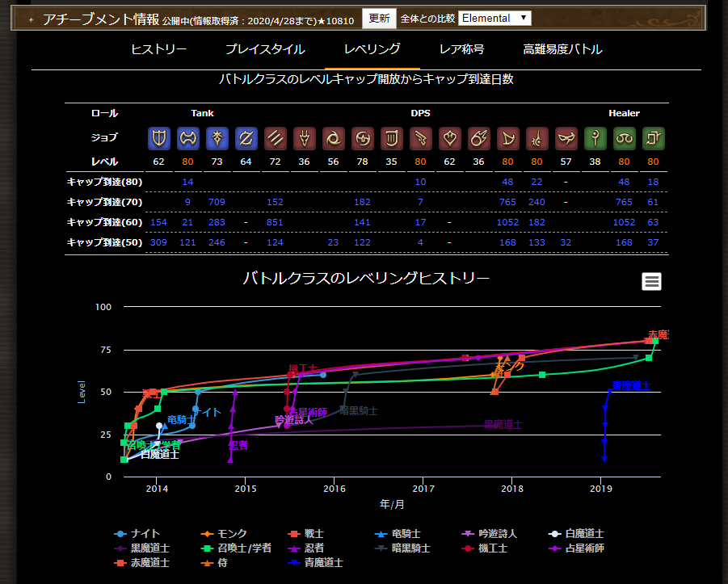The width and height of the screenshot is (728, 584).
Task: Click the 240 value in キャップ到達(70) row
Action: point(537,202)
